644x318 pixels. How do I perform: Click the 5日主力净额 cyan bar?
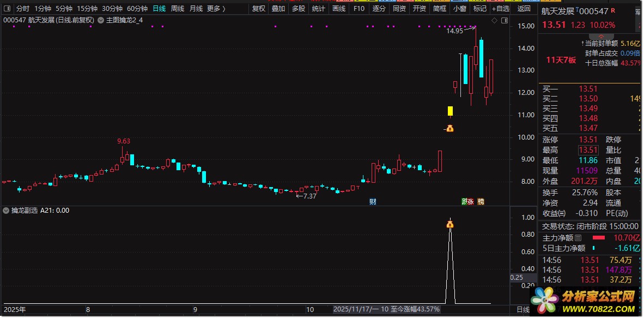click(x=593, y=248)
